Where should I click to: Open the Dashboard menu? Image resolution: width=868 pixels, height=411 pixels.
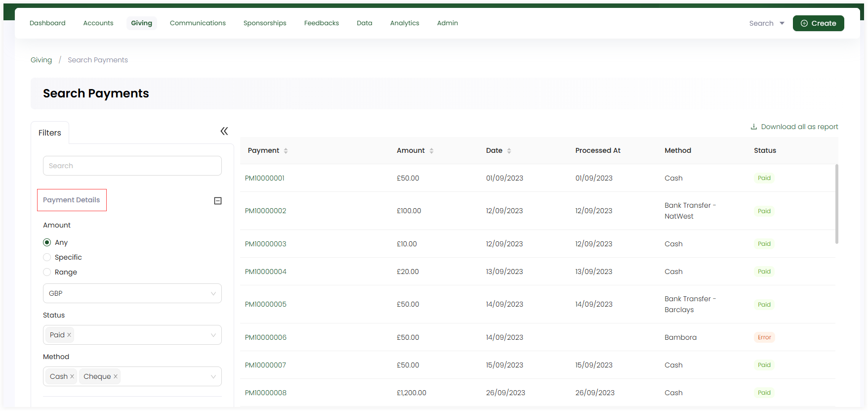[x=47, y=23]
